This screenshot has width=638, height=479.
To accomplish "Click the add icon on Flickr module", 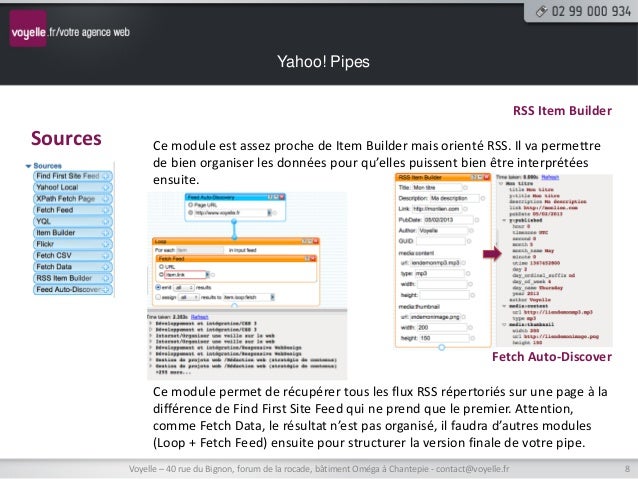I will coord(107,244).
